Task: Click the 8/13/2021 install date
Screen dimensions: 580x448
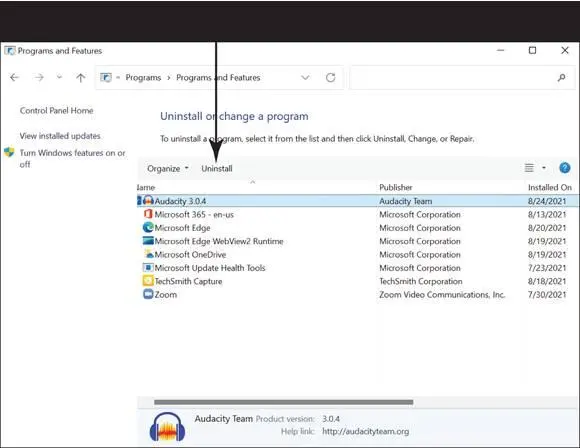Action: click(x=547, y=215)
